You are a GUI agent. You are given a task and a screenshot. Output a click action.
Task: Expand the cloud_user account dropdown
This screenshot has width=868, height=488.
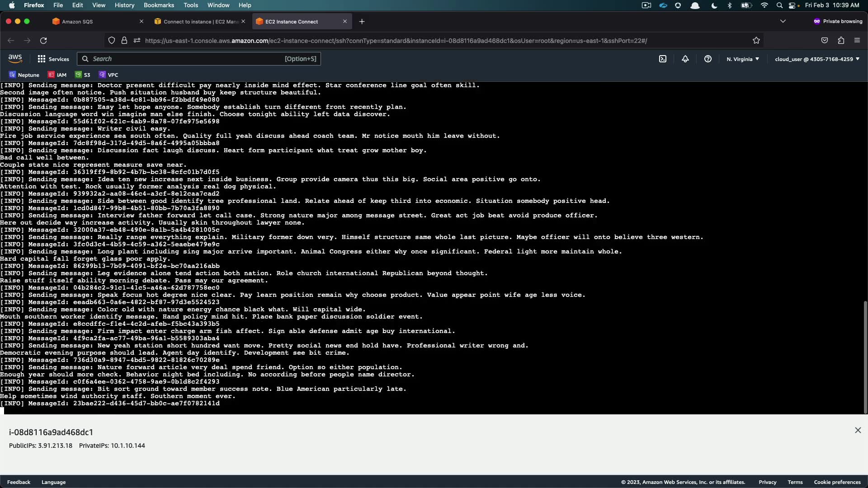click(817, 59)
